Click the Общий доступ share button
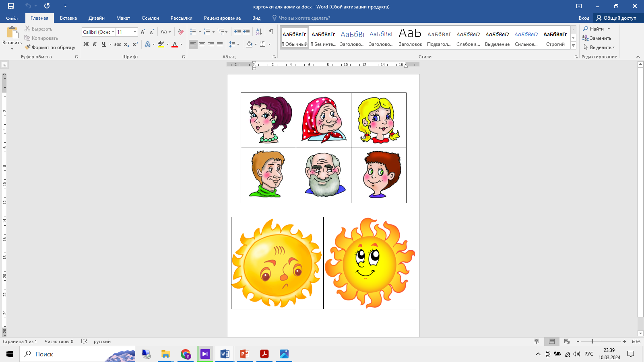This screenshot has height=362, width=644. click(616, 18)
